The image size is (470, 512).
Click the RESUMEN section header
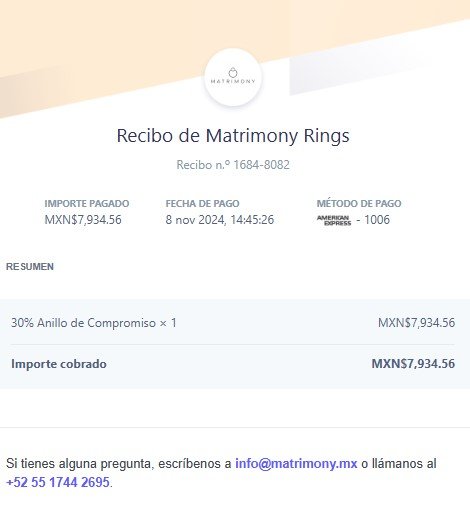coord(30,267)
